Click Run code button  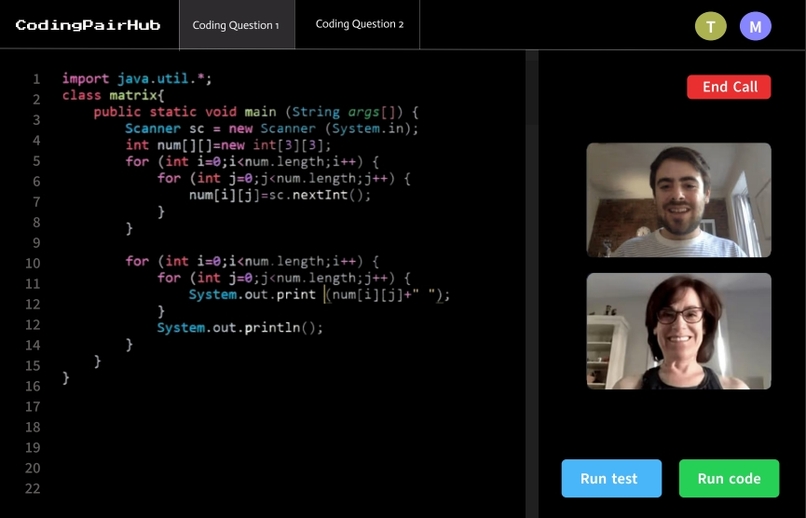(729, 478)
